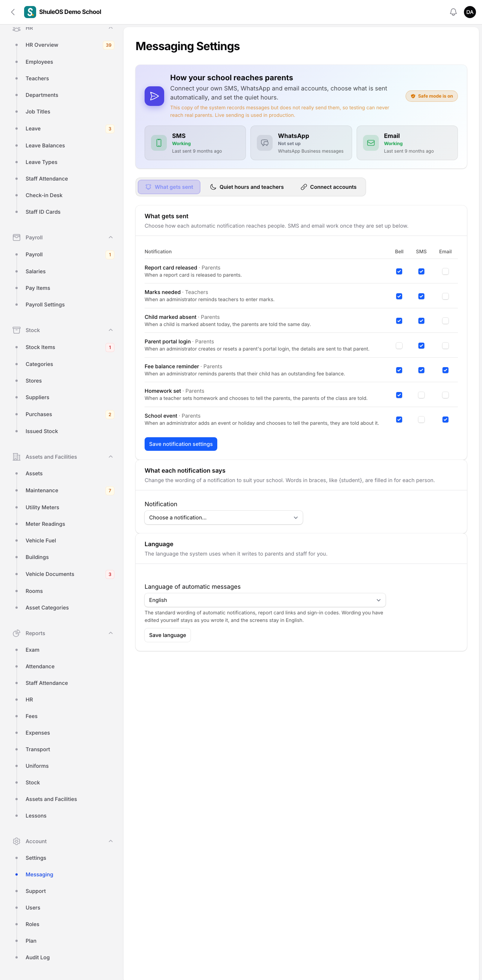The image size is (482, 980).
Task: Uncheck Email for School event
Action: click(445, 420)
